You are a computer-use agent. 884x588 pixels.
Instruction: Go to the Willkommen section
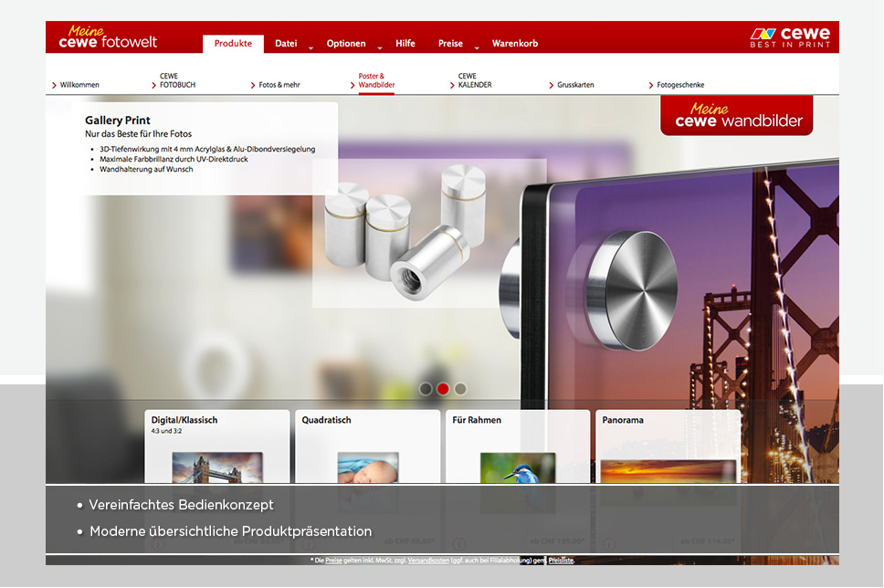(x=79, y=85)
